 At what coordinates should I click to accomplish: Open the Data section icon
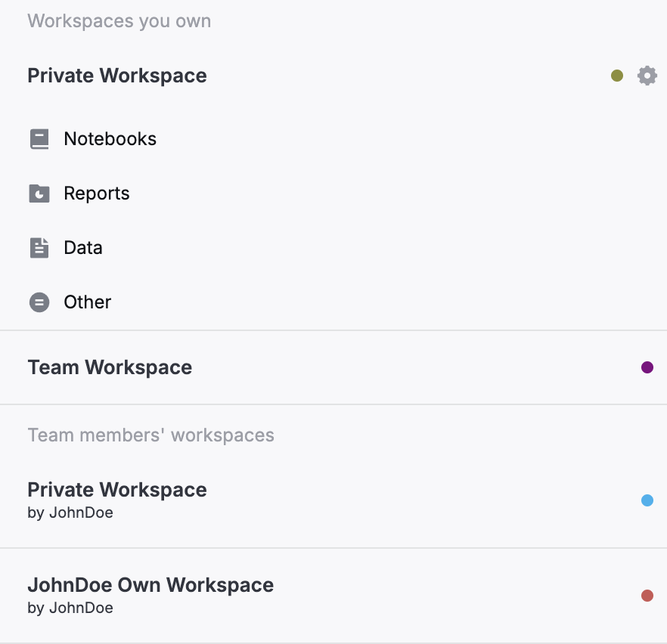coord(39,247)
